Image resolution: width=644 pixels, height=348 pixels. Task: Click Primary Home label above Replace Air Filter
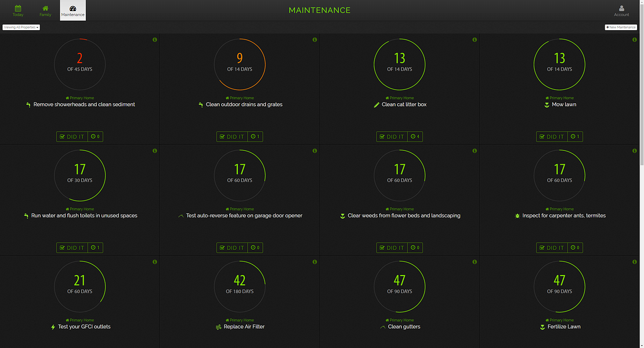coord(240,320)
